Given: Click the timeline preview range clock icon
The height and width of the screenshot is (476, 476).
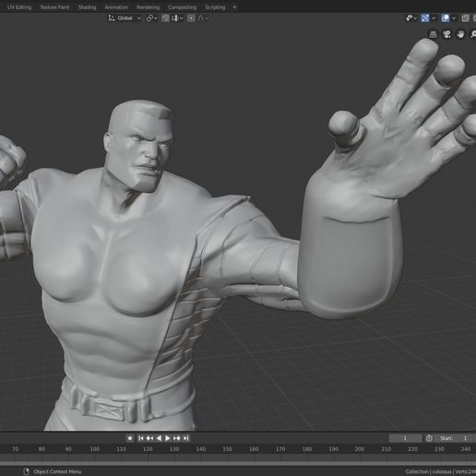Looking at the screenshot, I should tap(429, 438).
